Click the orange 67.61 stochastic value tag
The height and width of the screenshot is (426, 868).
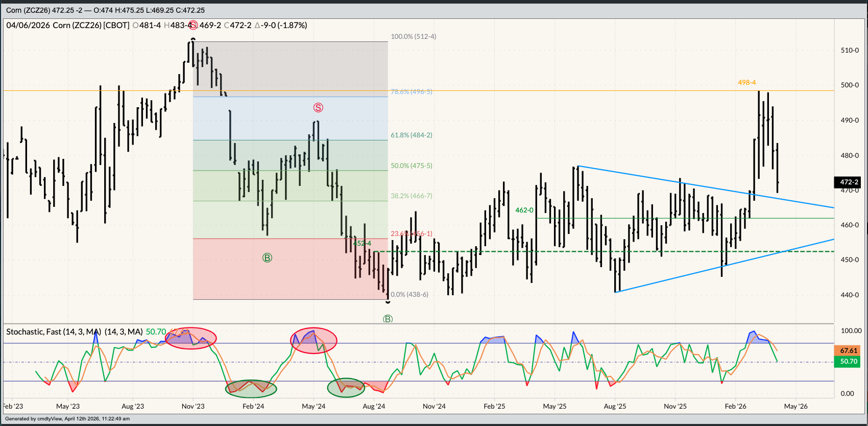(x=849, y=350)
